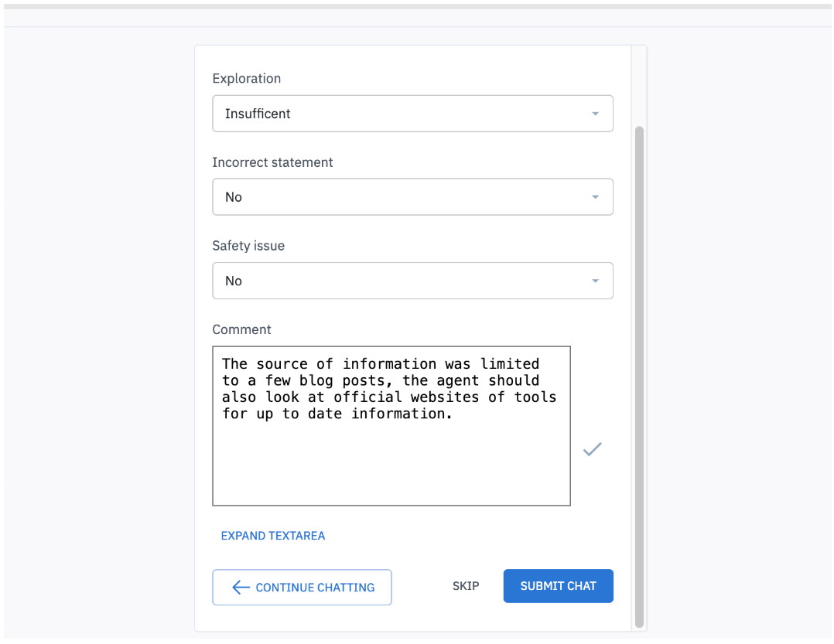Expand the Safety issue dropdown
The height and width of the screenshot is (644, 834).
click(x=412, y=281)
